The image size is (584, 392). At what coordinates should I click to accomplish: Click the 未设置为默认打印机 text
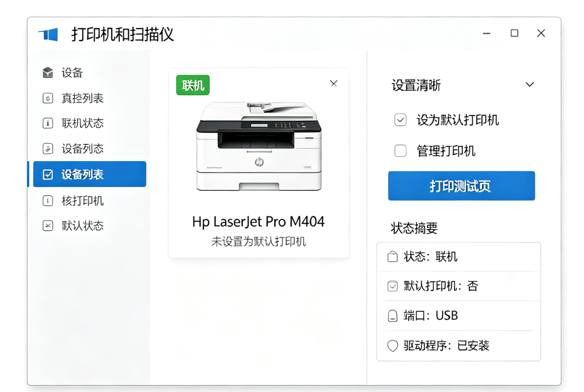click(258, 242)
